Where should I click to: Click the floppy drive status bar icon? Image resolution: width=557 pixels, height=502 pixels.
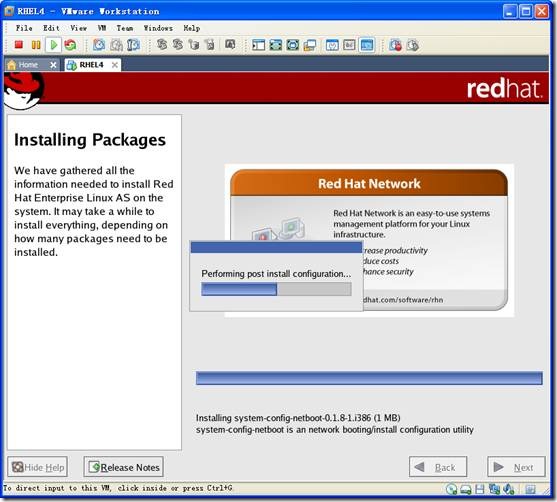pos(480,490)
